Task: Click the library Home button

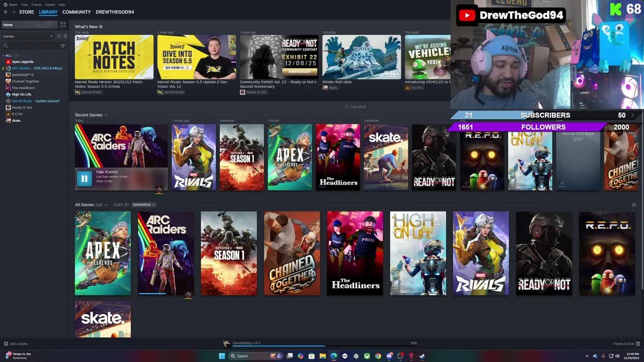Action: coord(29,25)
